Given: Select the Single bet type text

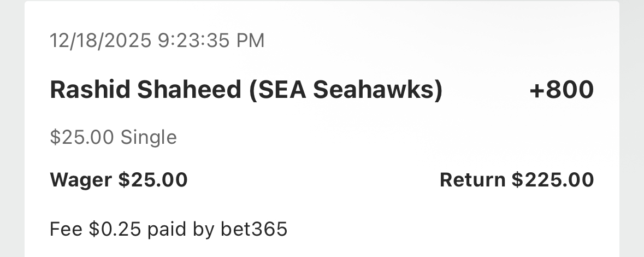Looking at the screenshot, I should tap(149, 137).
